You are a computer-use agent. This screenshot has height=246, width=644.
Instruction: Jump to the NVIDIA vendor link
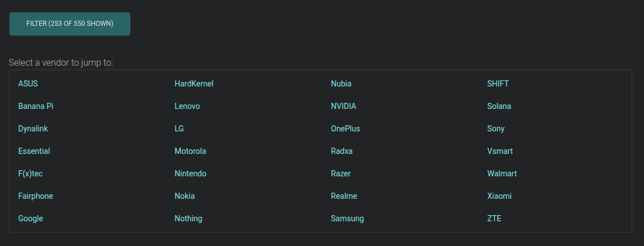click(344, 106)
